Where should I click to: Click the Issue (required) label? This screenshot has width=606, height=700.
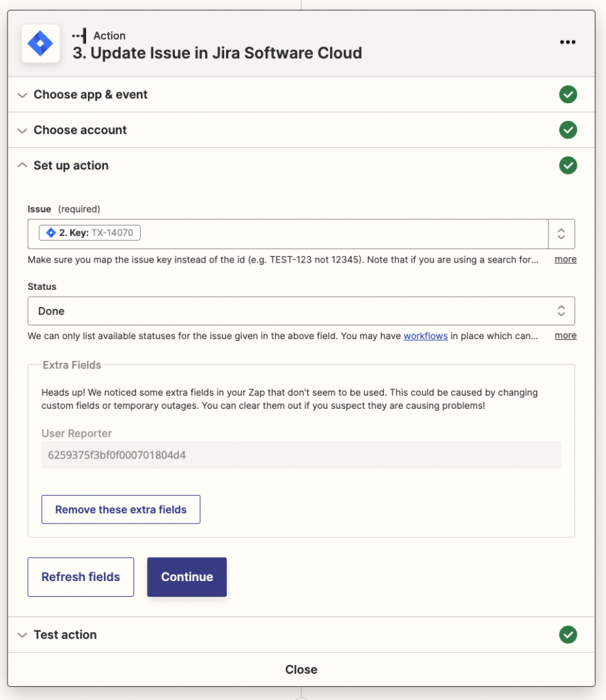64,209
